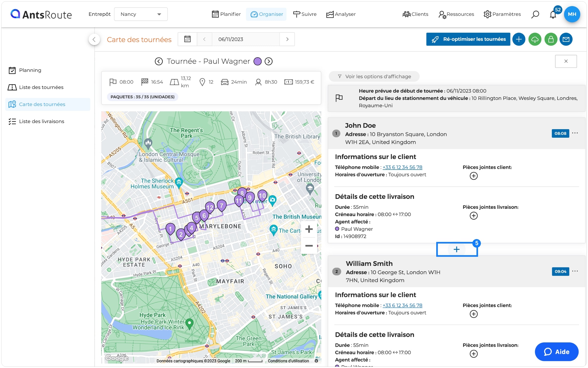Select Liste des livraisons in sidebar
The image size is (588, 368).
(x=48, y=121)
